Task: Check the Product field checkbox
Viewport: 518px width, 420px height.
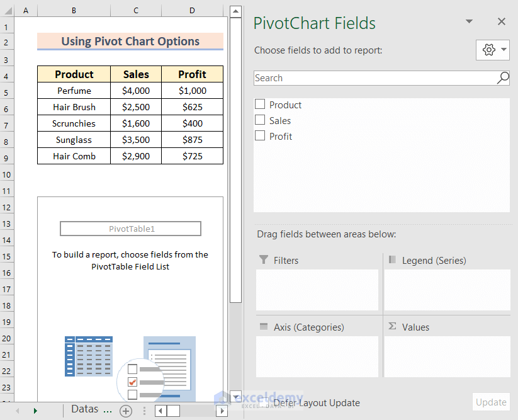Action: (260, 105)
